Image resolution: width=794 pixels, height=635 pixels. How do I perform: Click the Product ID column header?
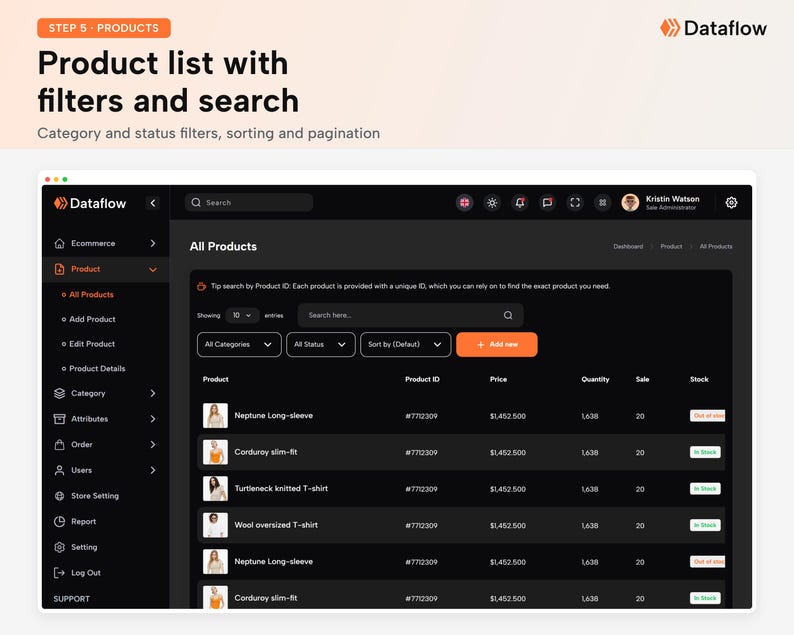tap(422, 379)
